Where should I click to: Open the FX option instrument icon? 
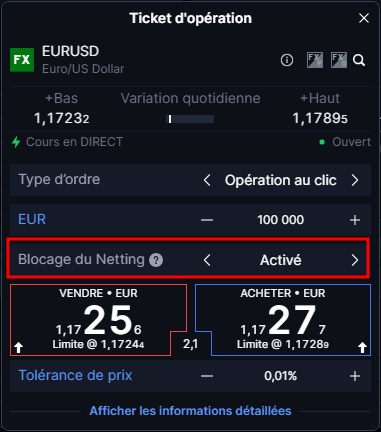(x=339, y=60)
